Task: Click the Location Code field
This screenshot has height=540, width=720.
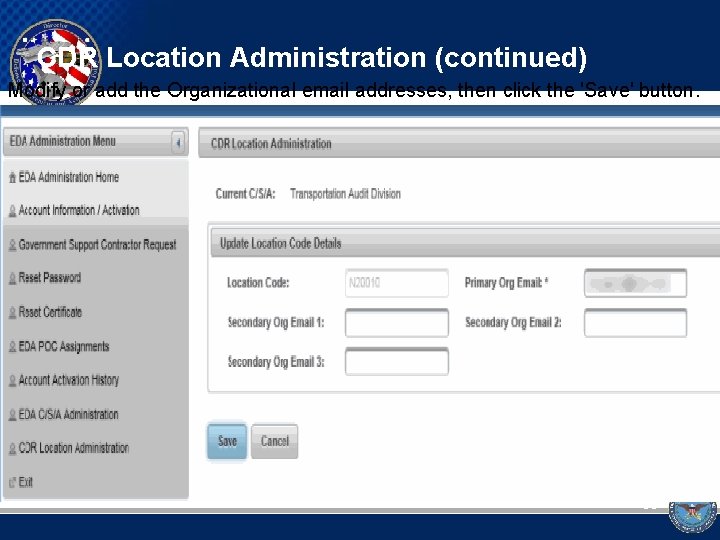Action: click(x=397, y=283)
